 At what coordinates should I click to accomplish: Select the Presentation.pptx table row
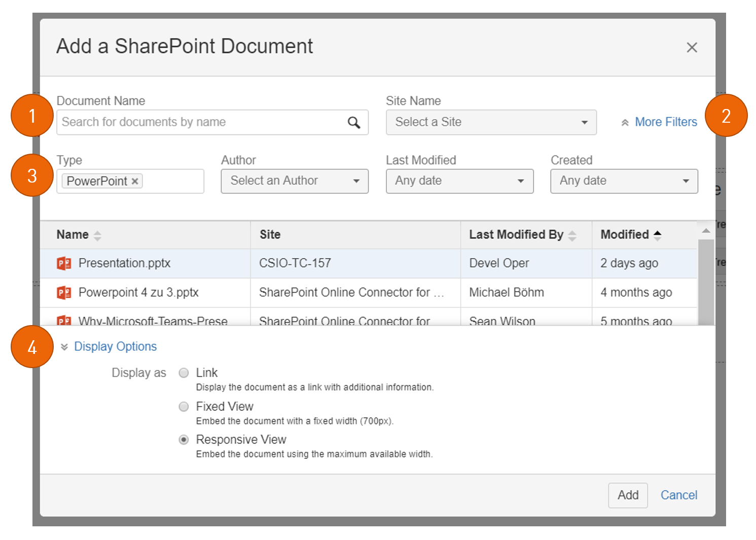(355, 263)
